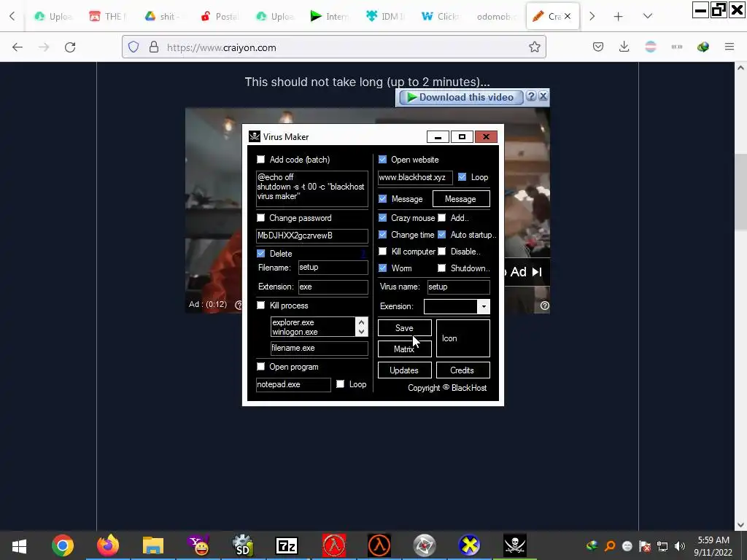The image size is (747, 560).
Task: Open the Windows Start menu
Action: 19,545
